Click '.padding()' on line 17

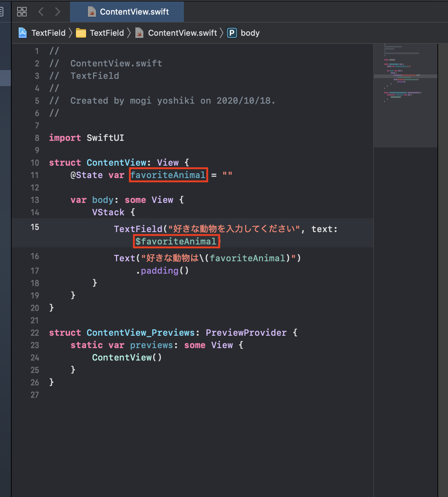tap(162, 271)
